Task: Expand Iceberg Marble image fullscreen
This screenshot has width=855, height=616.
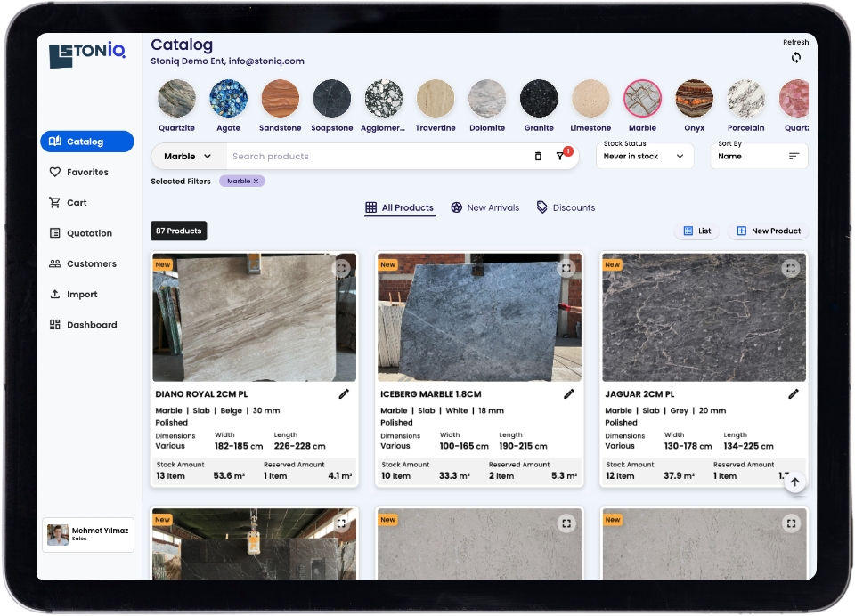Action: pos(566,268)
